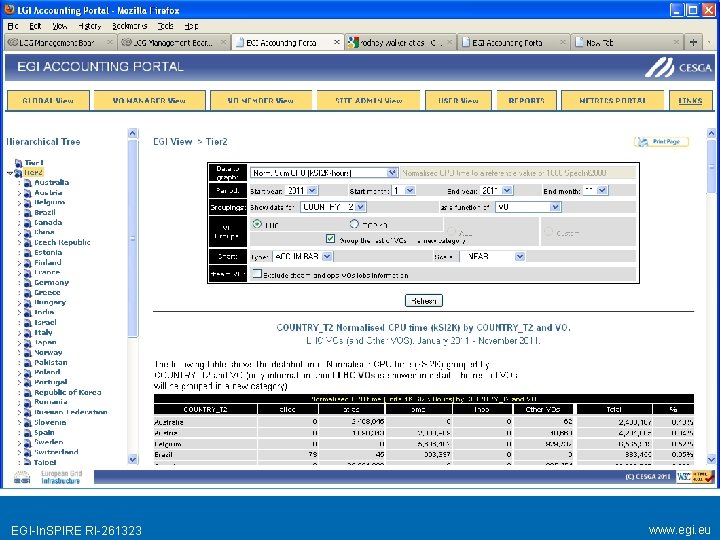Click the W3C validation badge in footer
The height and width of the screenshot is (540, 720).
click(x=696, y=477)
